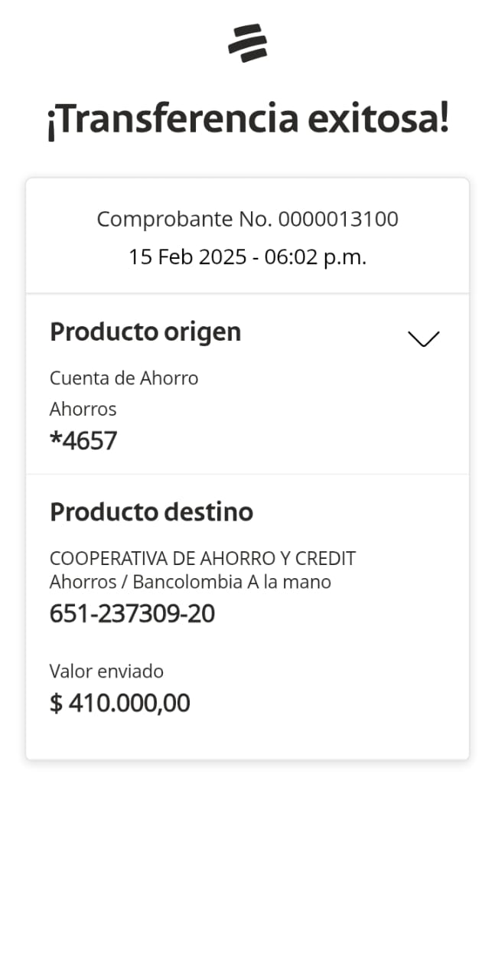Image resolution: width=495 pixels, height=980 pixels.
Task: Tap the Cuenta de Ahorro label
Action: pyautogui.click(x=124, y=378)
